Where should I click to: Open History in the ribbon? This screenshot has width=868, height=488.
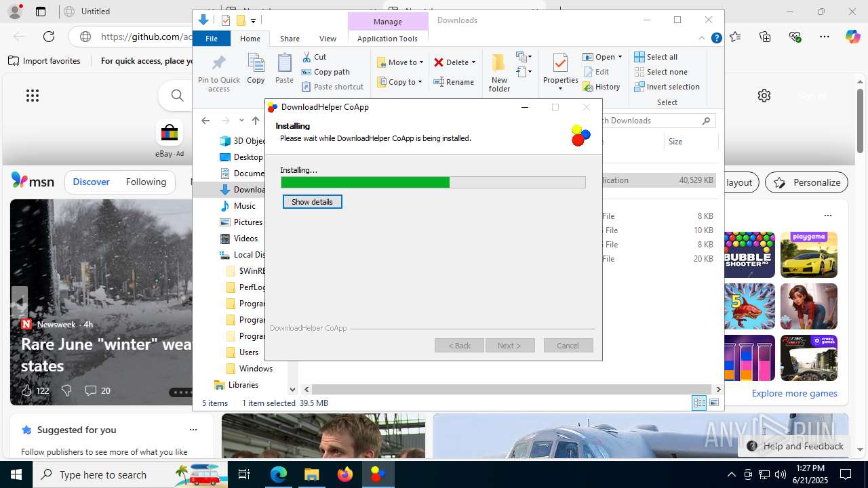601,87
